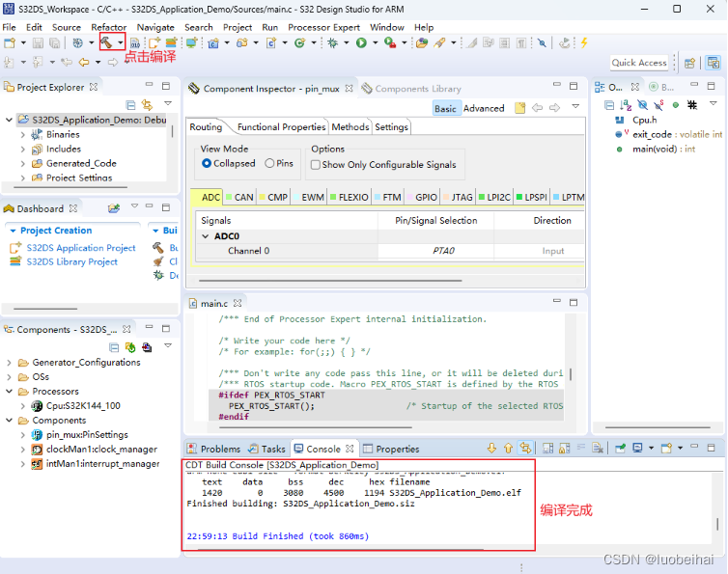Select the FLEXIO peripheral tab
728x574 pixels.
pyautogui.click(x=350, y=197)
